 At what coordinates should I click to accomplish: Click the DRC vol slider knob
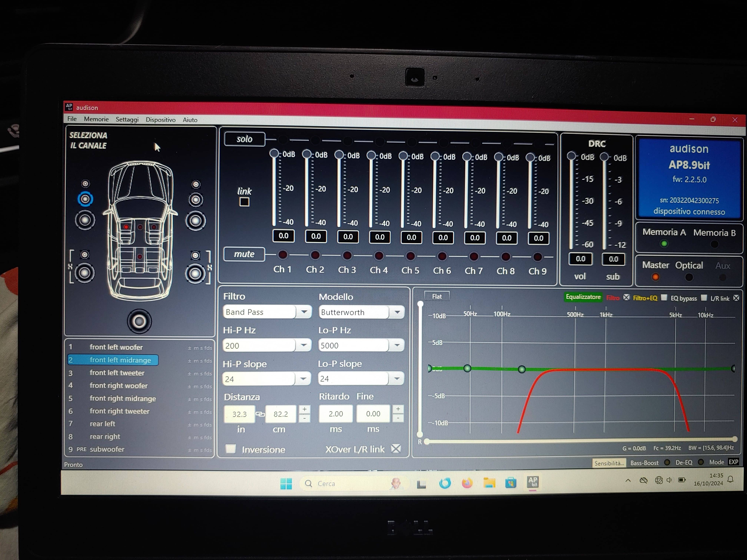click(x=571, y=156)
